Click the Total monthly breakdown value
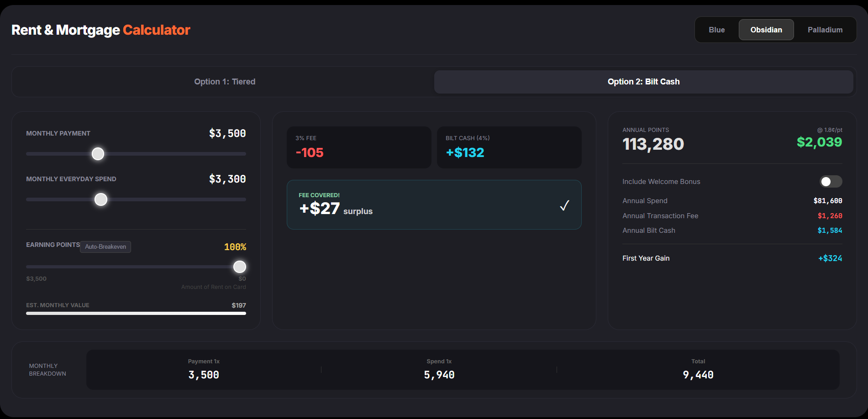 698,375
